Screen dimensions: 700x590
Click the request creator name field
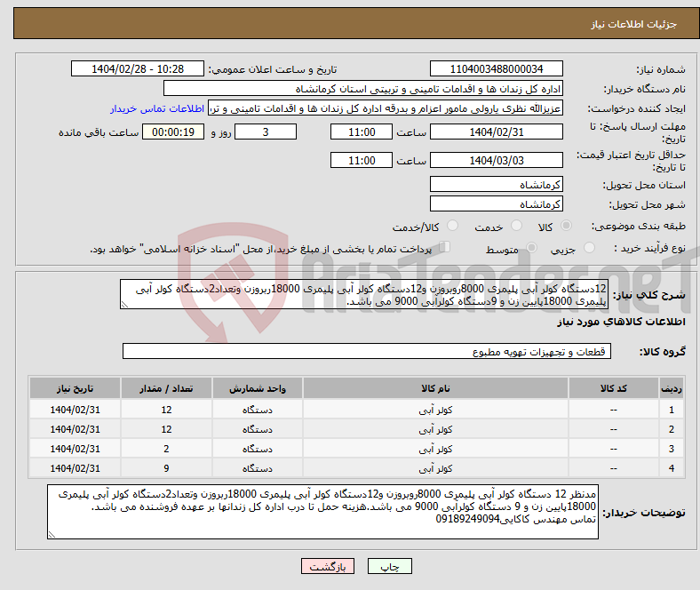pos(386,108)
